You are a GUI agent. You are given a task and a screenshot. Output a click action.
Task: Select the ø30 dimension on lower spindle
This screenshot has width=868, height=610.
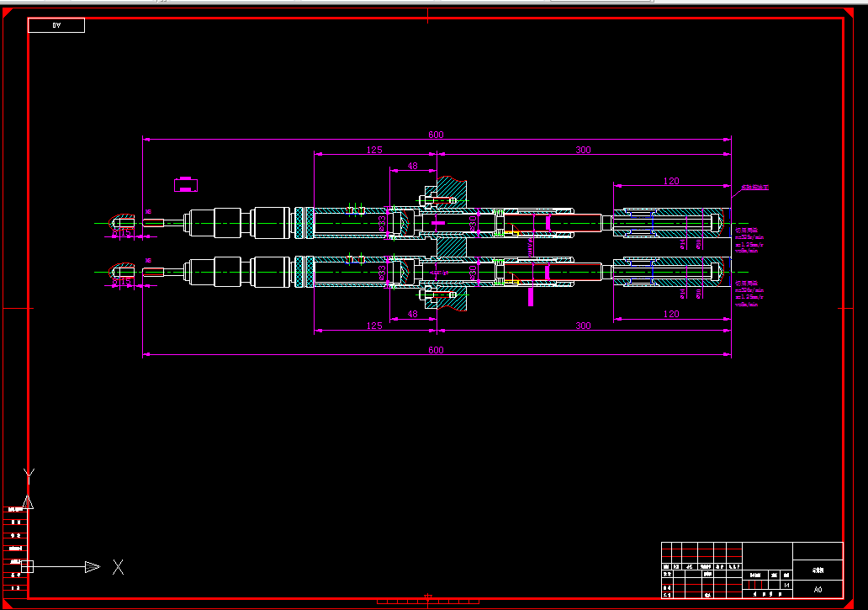click(473, 273)
